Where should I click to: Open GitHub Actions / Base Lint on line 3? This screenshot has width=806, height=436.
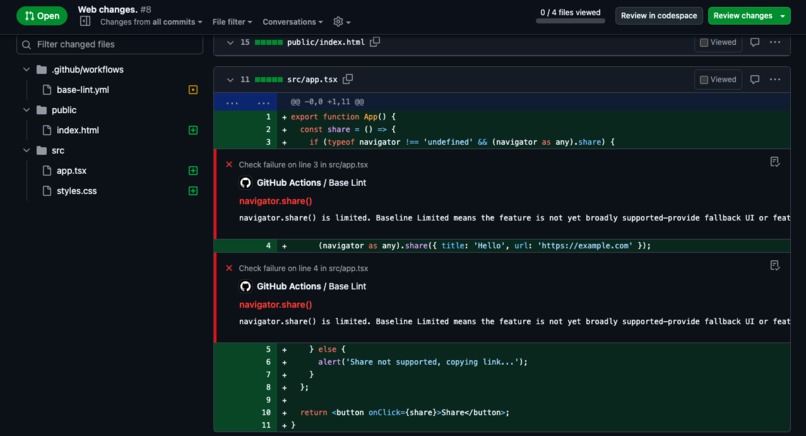point(311,183)
